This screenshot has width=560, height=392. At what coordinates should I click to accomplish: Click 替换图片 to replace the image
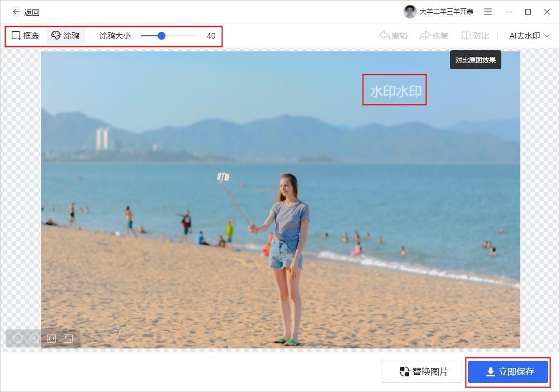point(422,372)
